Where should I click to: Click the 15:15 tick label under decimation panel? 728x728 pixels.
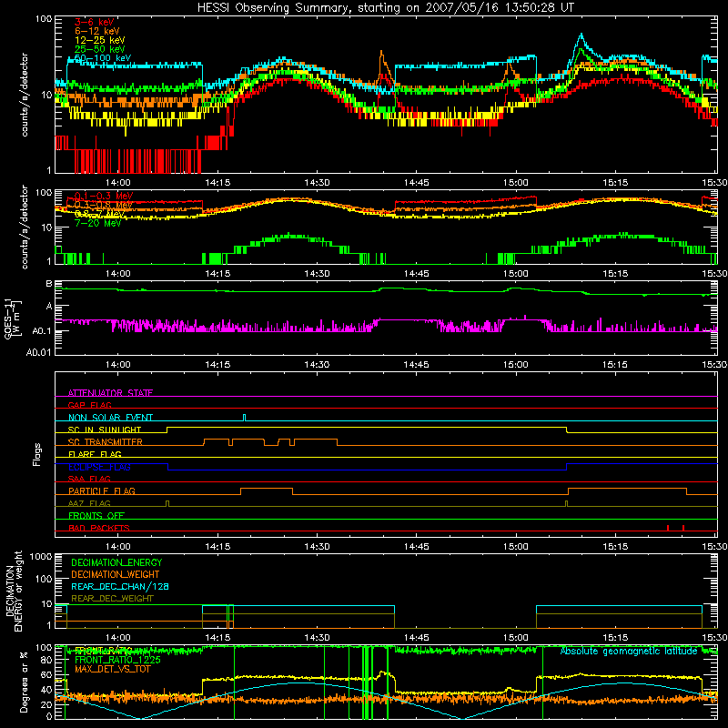(x=615, y=638)
